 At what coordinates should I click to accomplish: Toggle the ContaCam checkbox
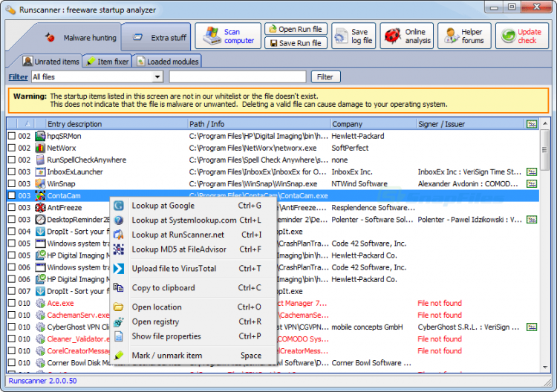click(x=12, y=195)
